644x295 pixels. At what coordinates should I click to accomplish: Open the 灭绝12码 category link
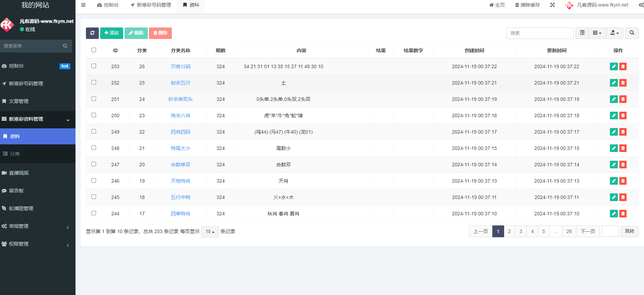[181, 66]
